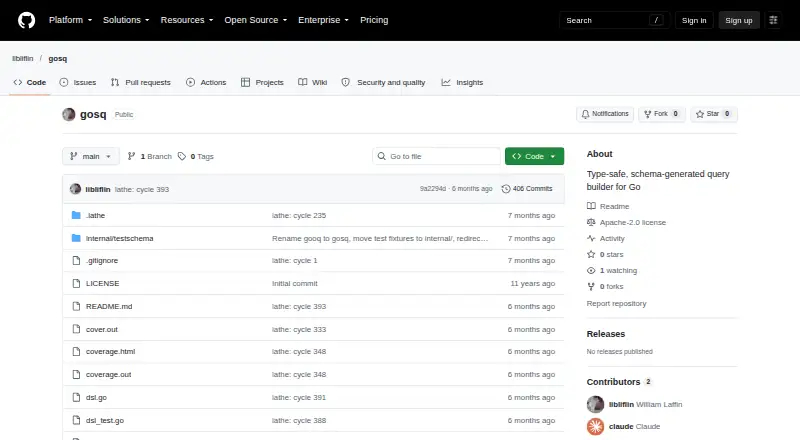Screen dimensions: 800x440
Task: Open the internal/testschema folder
Action: 119,238
